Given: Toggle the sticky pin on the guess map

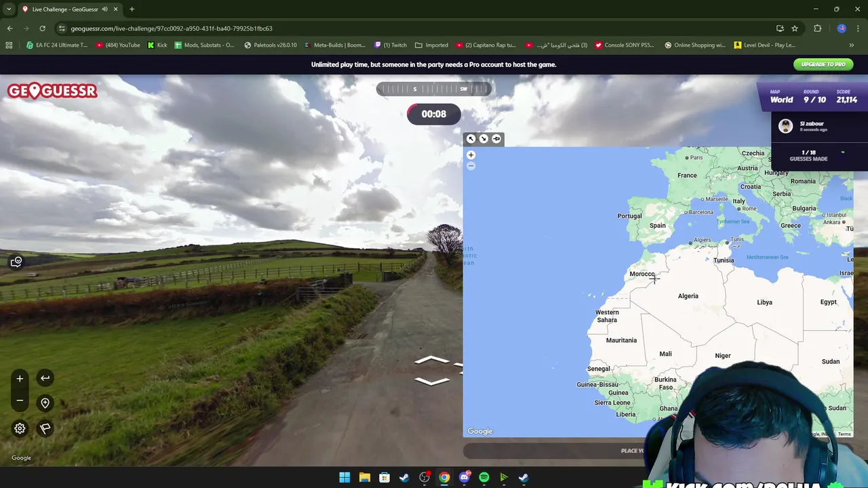Looking at the screenshot, I should [496, 139].
